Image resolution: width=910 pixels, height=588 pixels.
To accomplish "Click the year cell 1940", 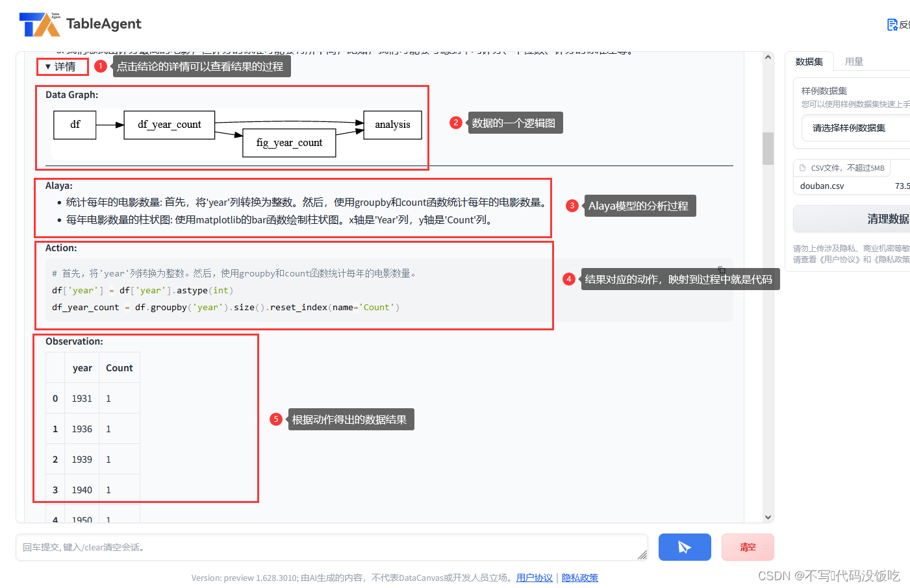I will (x=82, y=490).
